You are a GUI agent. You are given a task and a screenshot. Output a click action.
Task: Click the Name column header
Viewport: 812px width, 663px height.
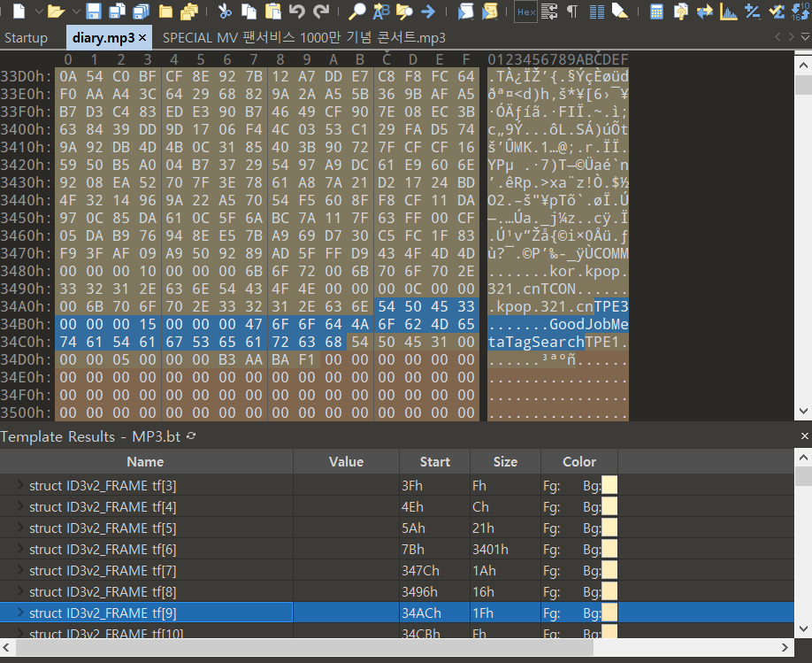point(146,461)
